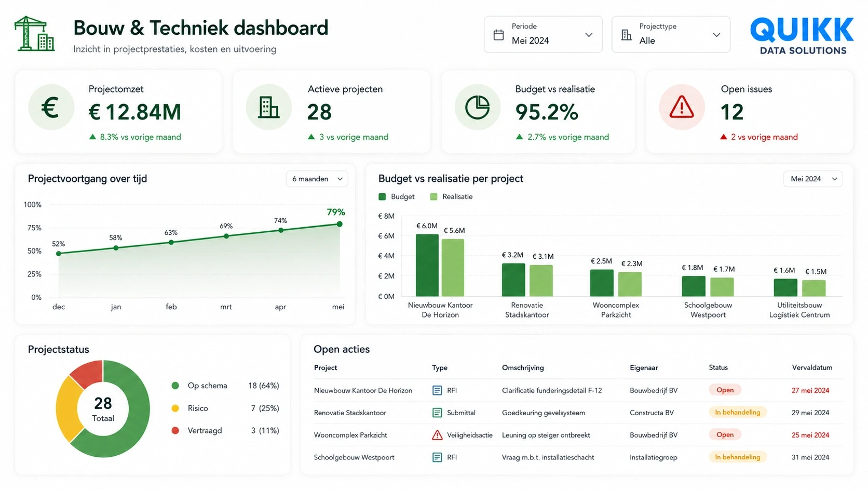The height and width of the screenshot is (489, 868).
Task: Click Renovatie Stadskantoor in actions table
Action: [350, 413]
